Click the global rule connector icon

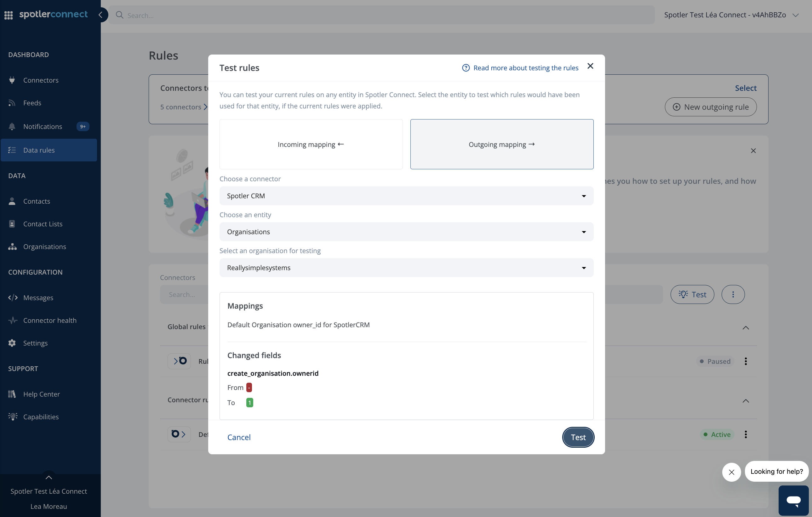coord(180,361)
